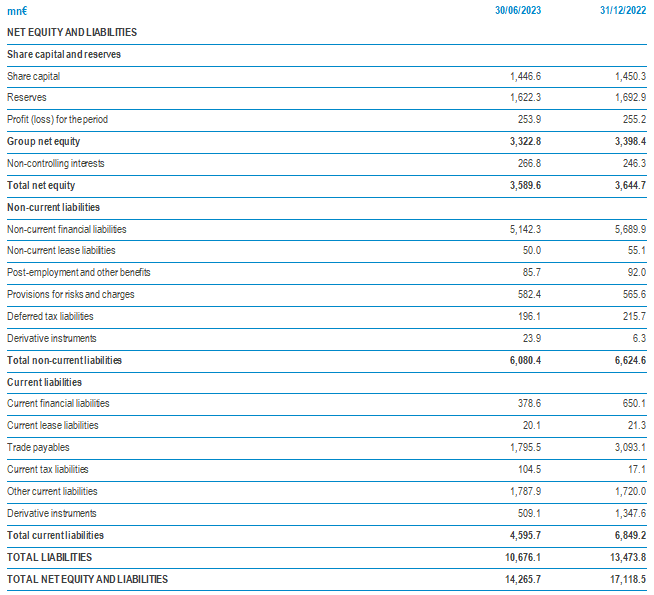
Task: Select Non-current lease liabilities label
Action: tap(61, 250)
